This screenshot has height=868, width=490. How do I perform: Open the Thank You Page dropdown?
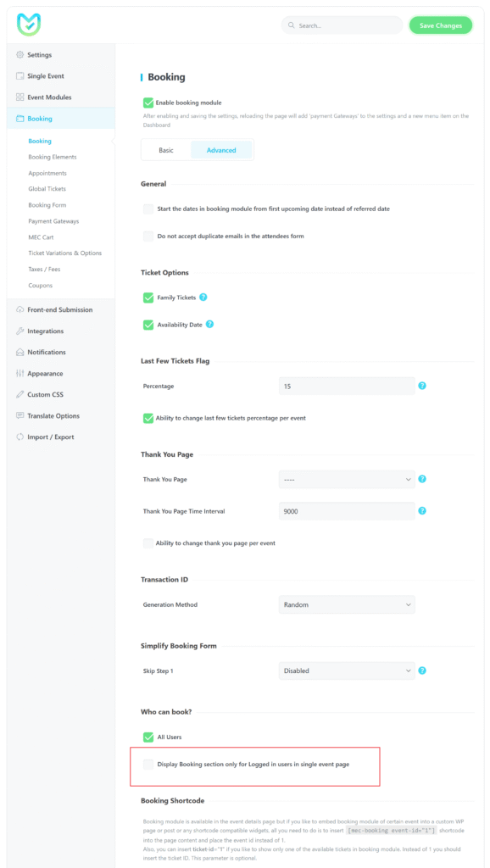click(x=348, y=479)
